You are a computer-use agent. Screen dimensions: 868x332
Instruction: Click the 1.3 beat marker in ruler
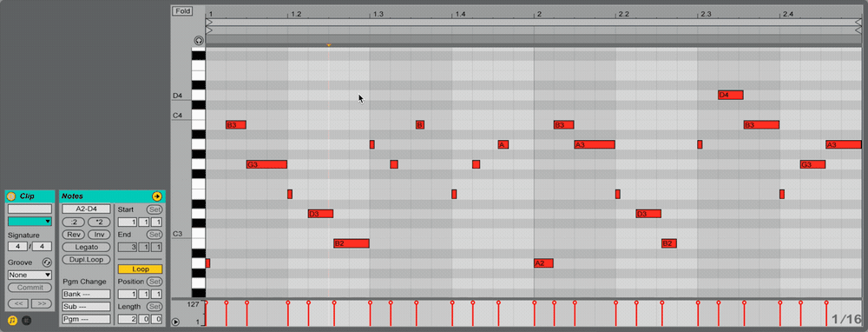click(378, 14)
